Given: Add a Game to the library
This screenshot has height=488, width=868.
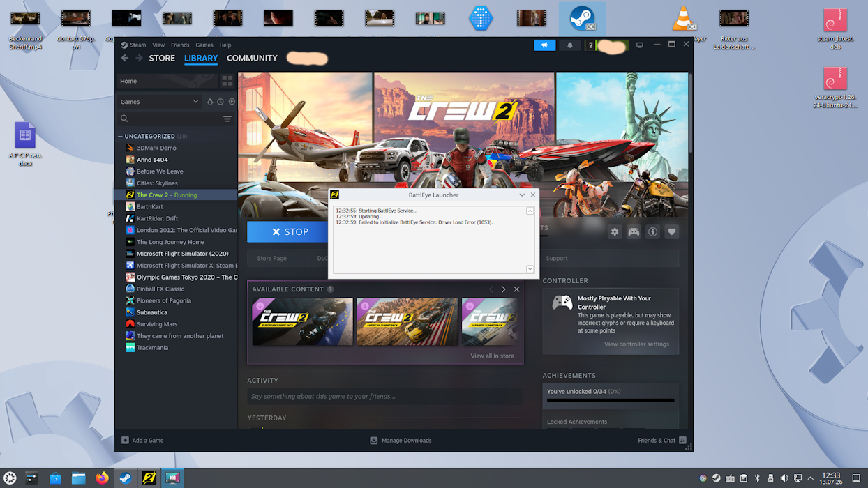Looking at the screenshot, I should (143, 441).
